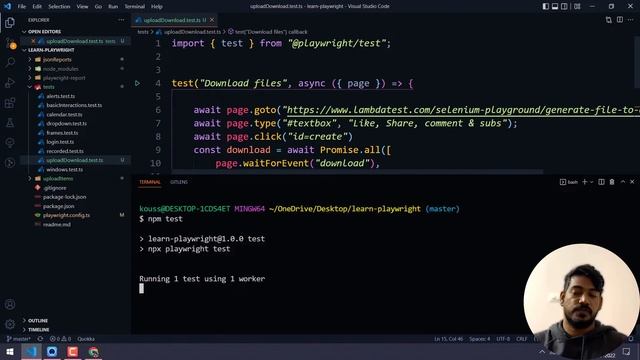The height and width of the screenshot is (360, 640).
Task: Kill terminal using trash icon
Action: point(612,182)
